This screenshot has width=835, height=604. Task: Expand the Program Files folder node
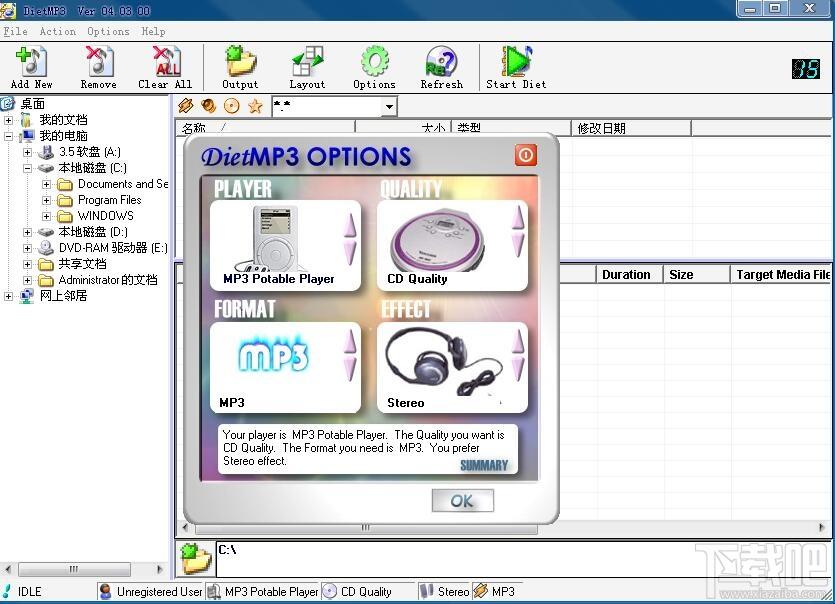(x=47, y=200)
